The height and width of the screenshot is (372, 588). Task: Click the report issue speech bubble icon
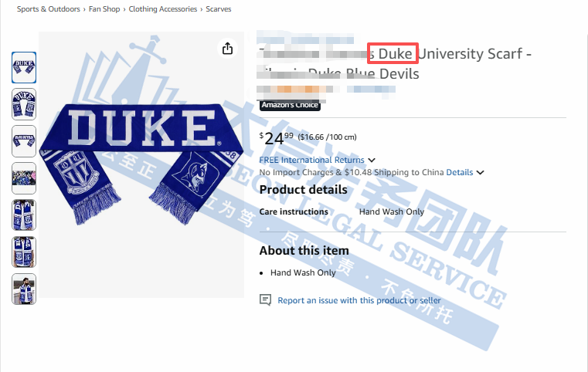click(265, 300)
